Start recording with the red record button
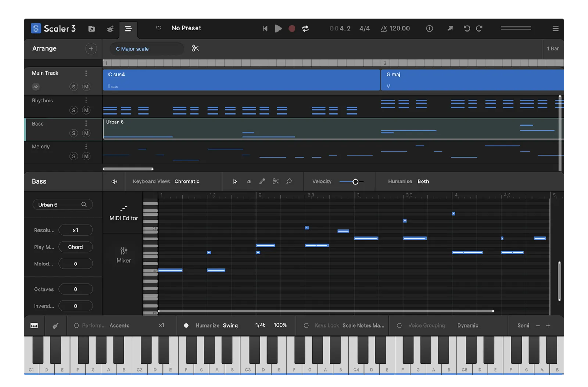 (292, 28)
